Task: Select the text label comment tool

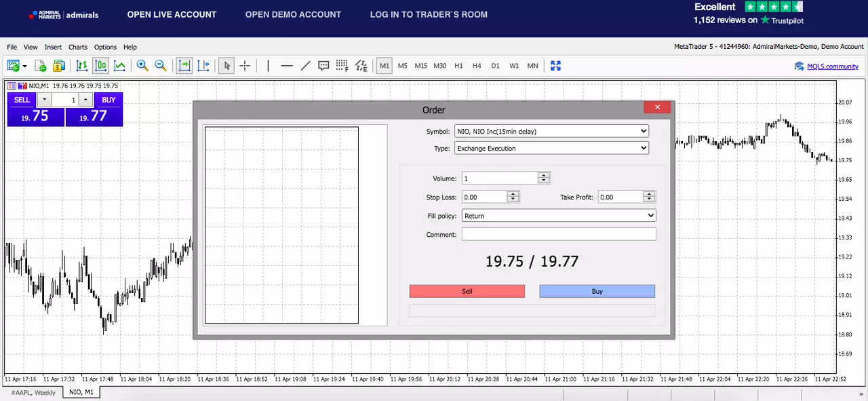Action: pyautogui.click(x=323, y=66)
